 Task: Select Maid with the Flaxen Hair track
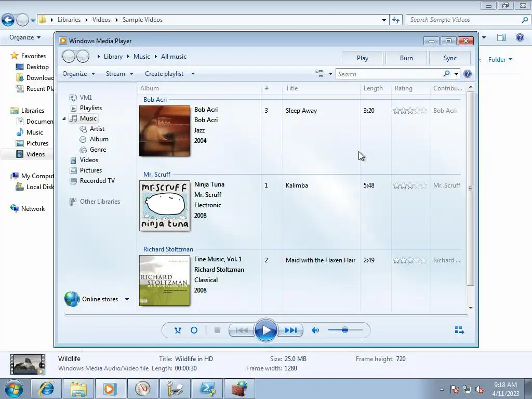click(321, 260)
